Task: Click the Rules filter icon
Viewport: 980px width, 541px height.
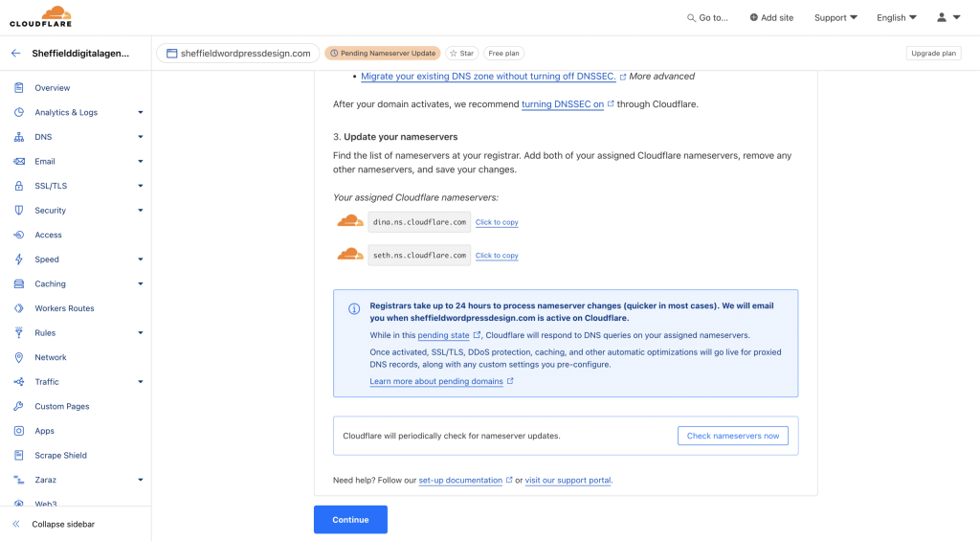Action: (x=19, y=332)
